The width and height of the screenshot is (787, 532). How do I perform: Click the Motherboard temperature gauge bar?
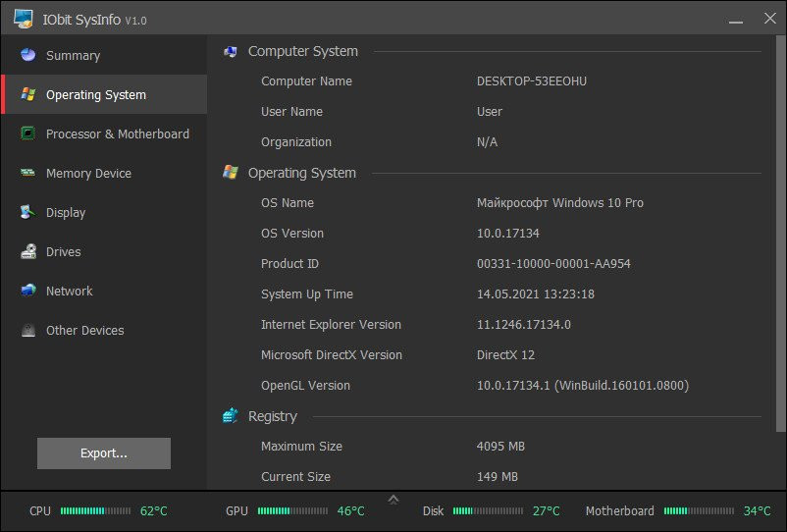(x=699, y=511)
